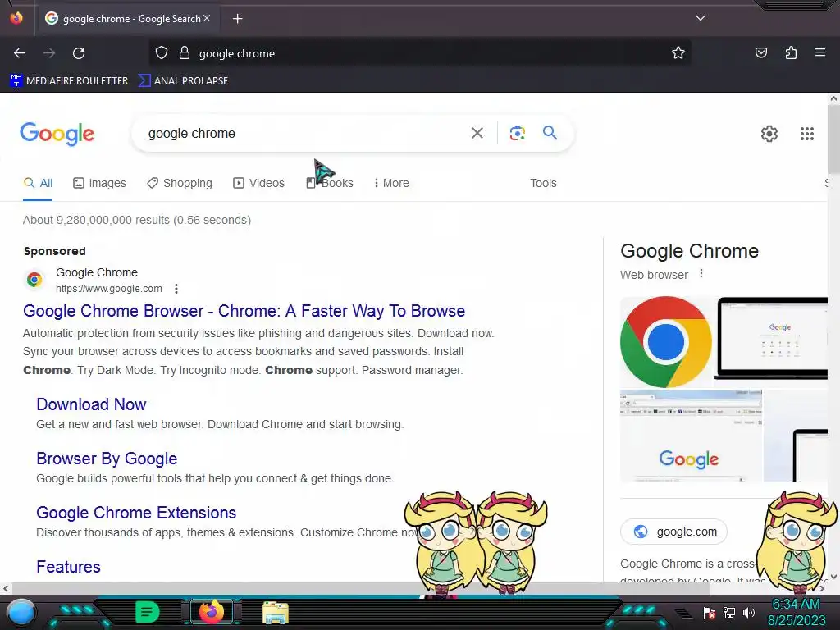Close the Google Search tab
Viewport: 840px width, 630px height.
tap(207, 18)
